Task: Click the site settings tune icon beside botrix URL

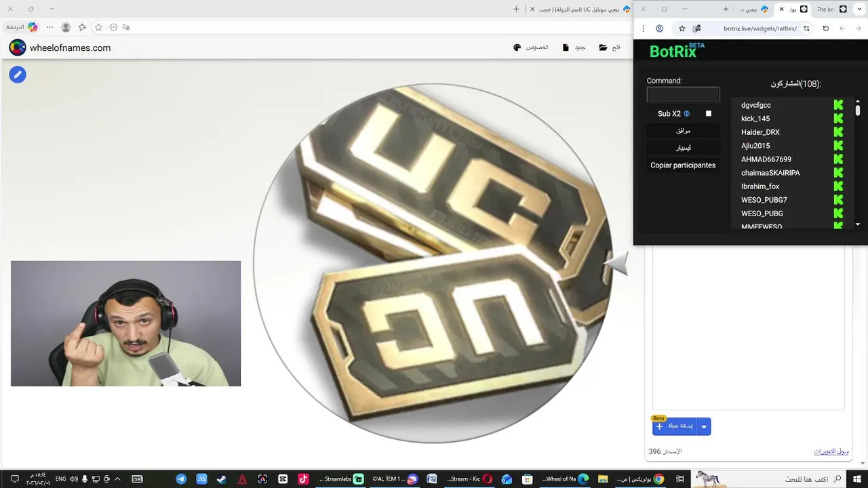Action: click(x=806, y=28)
